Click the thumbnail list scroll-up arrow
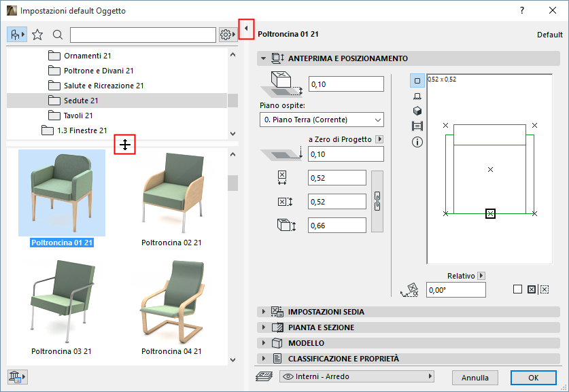The height and width of the screenshot is (392, 569). [233, 154]
